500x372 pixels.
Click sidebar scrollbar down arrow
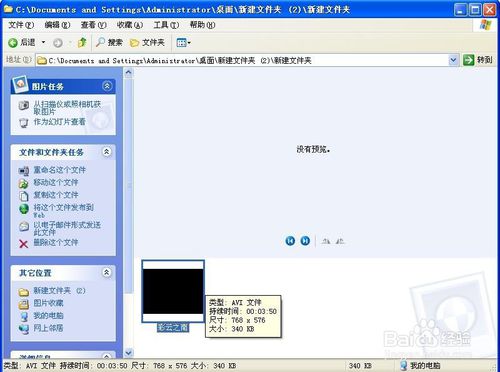point(129,352)
